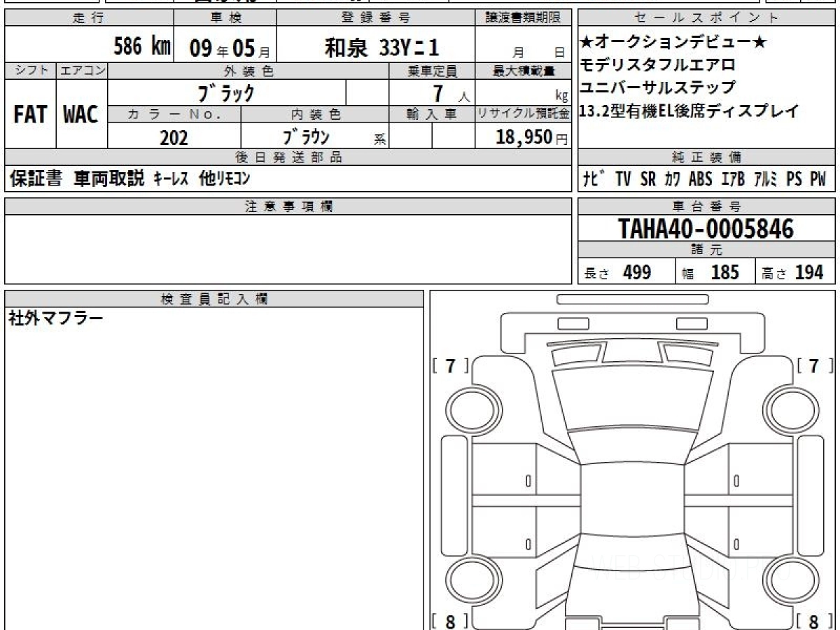840x630 pixels.
Task: Click the シフト header
Action: pyautogui.click(x=30, y=71)
